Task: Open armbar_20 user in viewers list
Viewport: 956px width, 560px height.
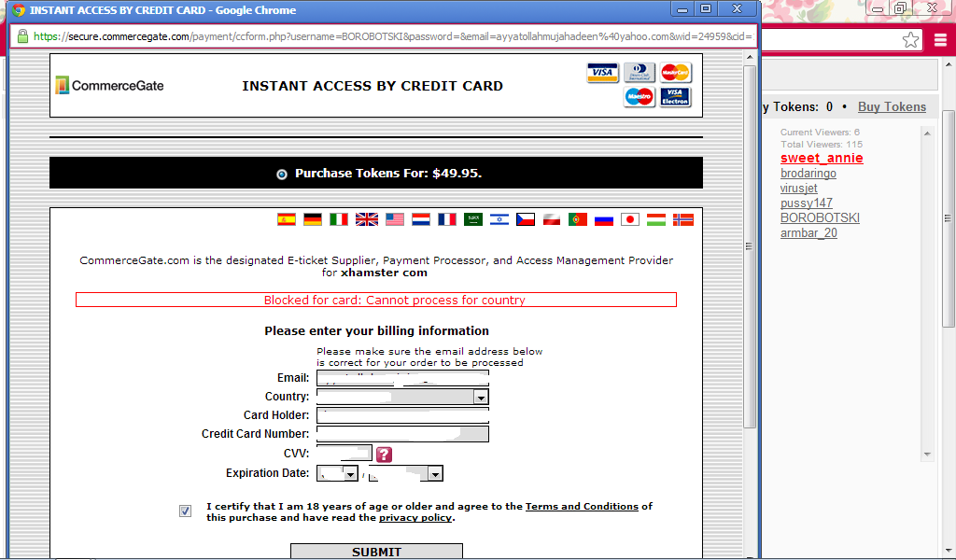Action: click(x=808, y=233)
